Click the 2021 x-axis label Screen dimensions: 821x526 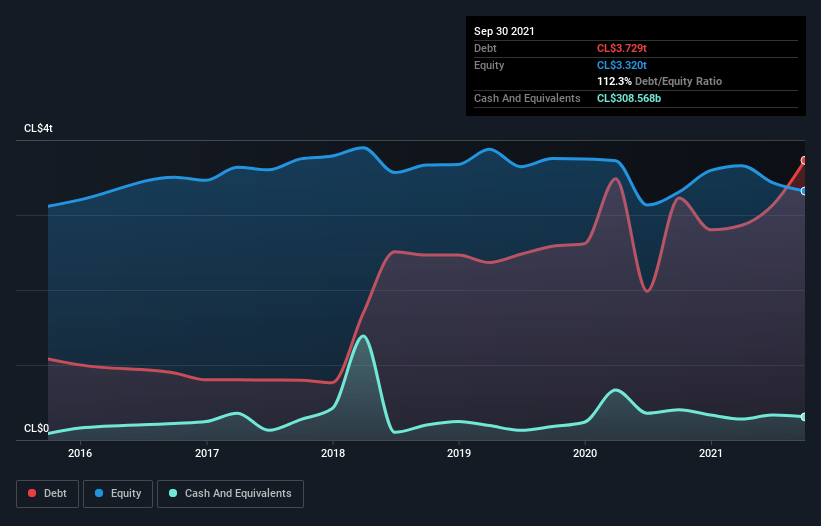pos(711,453)
